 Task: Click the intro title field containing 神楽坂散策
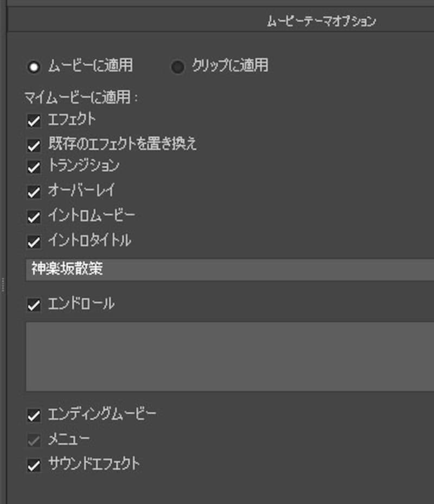(228, 270)
